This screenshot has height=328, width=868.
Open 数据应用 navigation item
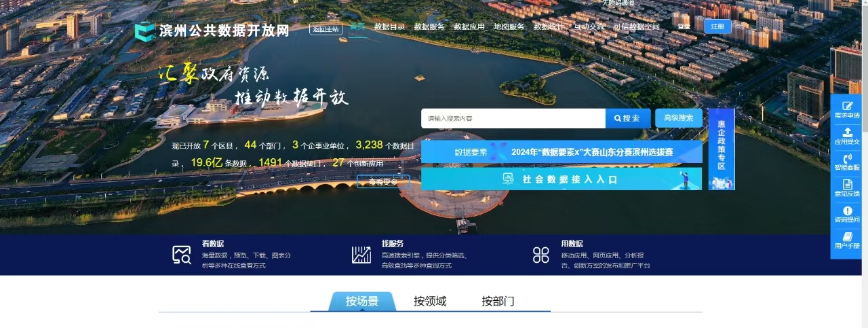[469, 27]
